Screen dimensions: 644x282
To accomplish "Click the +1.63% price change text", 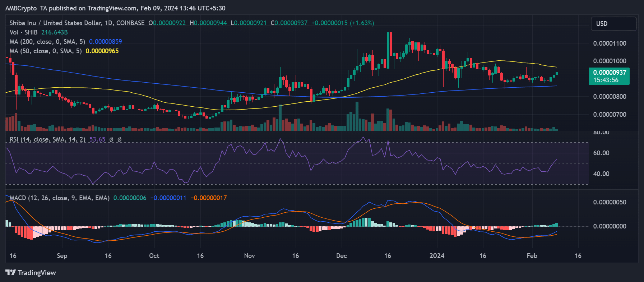I will [x=362, y=23].
